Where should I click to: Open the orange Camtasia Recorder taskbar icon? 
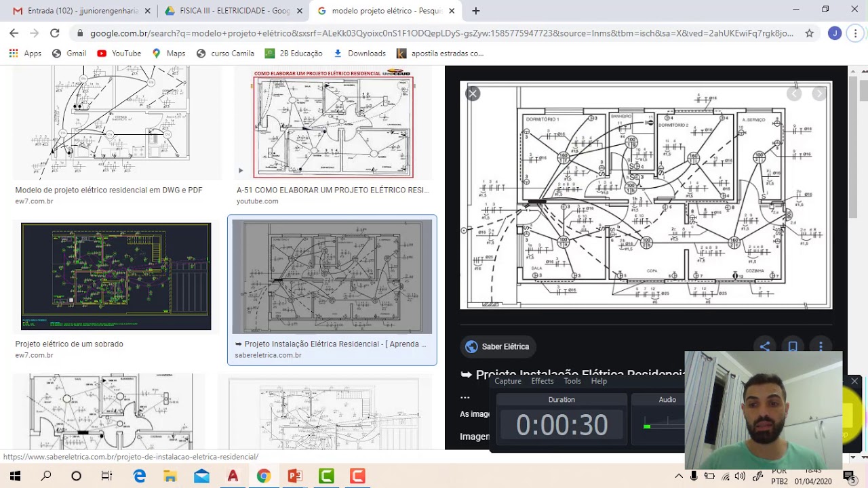(357, 476)
